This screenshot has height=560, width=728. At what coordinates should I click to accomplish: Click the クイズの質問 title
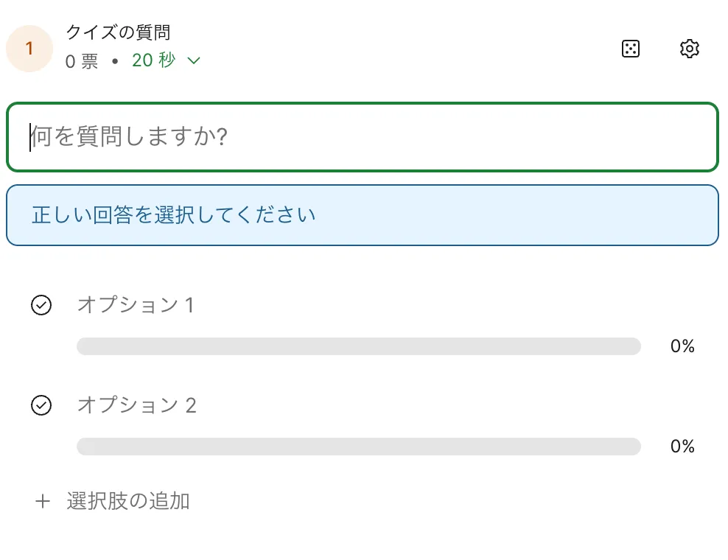click(118, 32)
